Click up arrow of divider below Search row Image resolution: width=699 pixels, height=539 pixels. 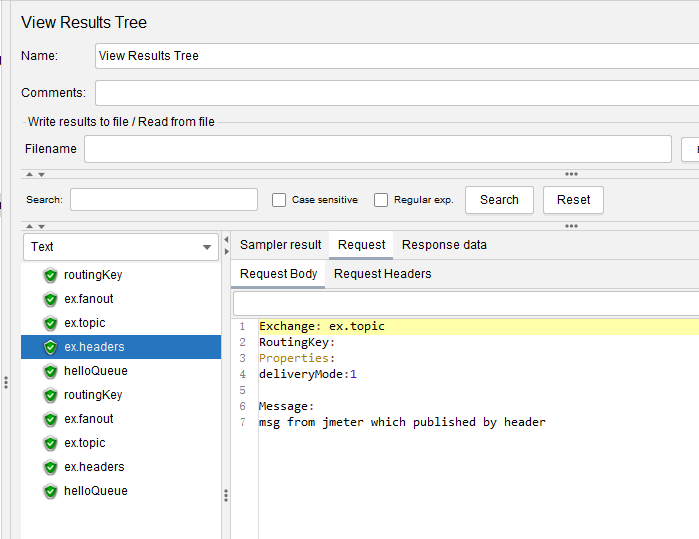29,226
